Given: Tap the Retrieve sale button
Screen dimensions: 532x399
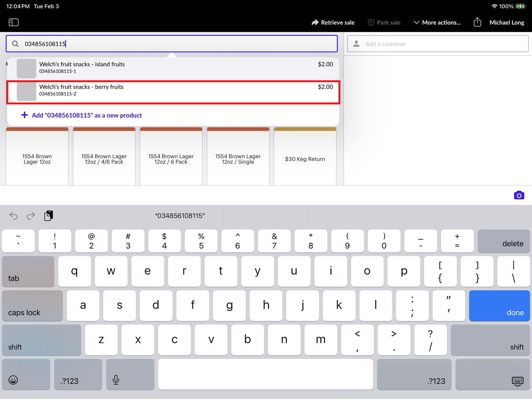Looking at the screenshot, I should 333,22.
